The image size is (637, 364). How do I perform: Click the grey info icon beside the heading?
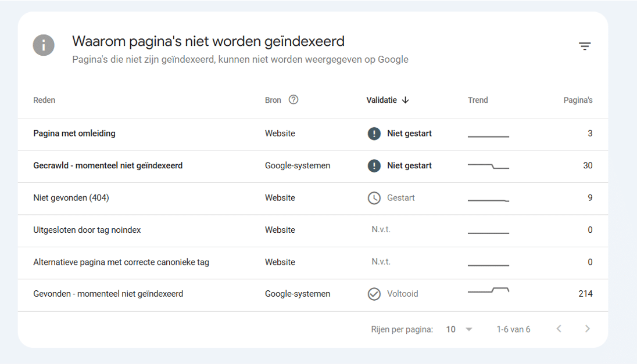click(44, 45)
